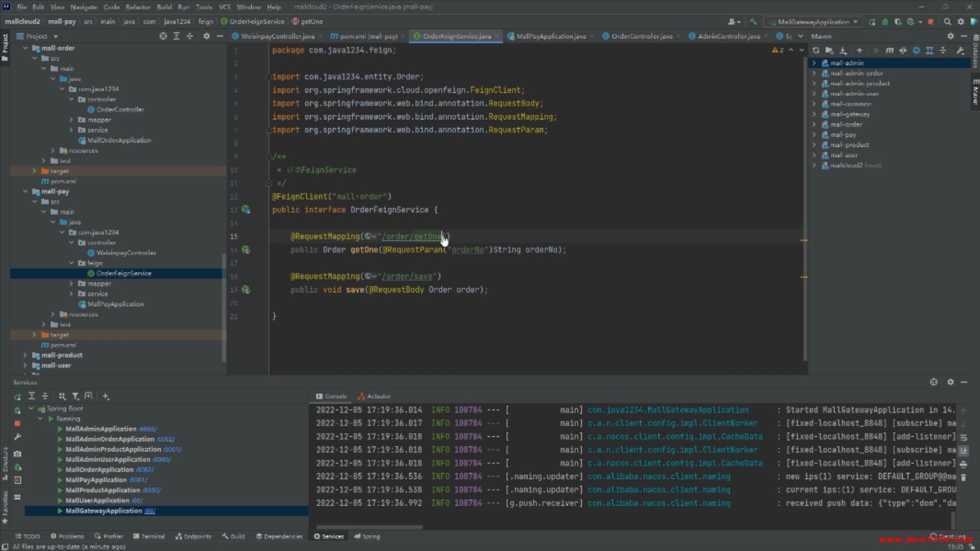Image resolution: width=980 pixels, height=551 pixels.
Task: Expand the mall-product module in project tree
Action: (x=26, y=355)
